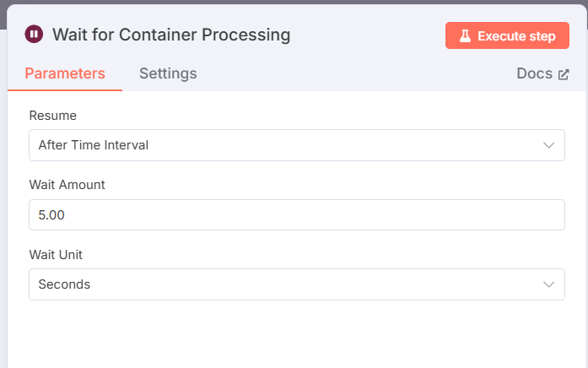Open the After Time Interval dropdown
This screenshot has width=588, height=368.
click(297, 145)
